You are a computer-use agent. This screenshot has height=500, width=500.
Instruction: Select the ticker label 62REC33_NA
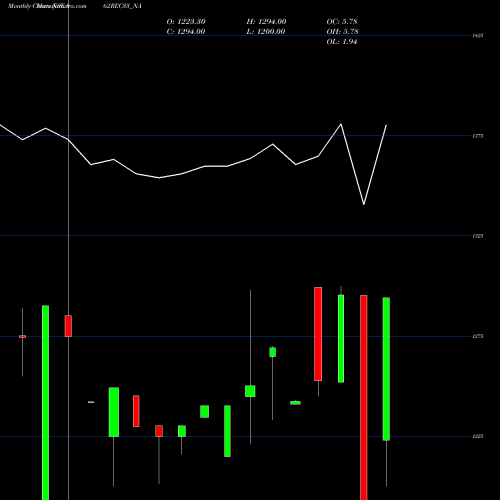[122, 6]
